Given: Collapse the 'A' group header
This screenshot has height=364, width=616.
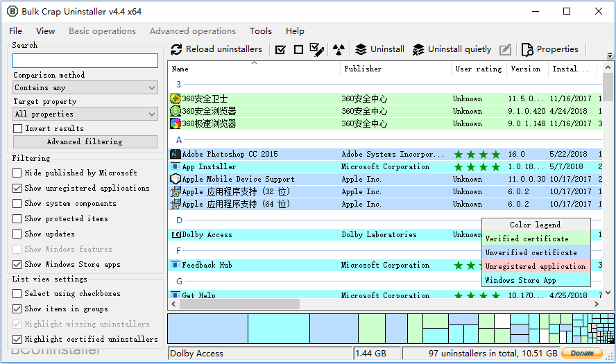Looking at the screenshot, I should click(x=179, y=140).
